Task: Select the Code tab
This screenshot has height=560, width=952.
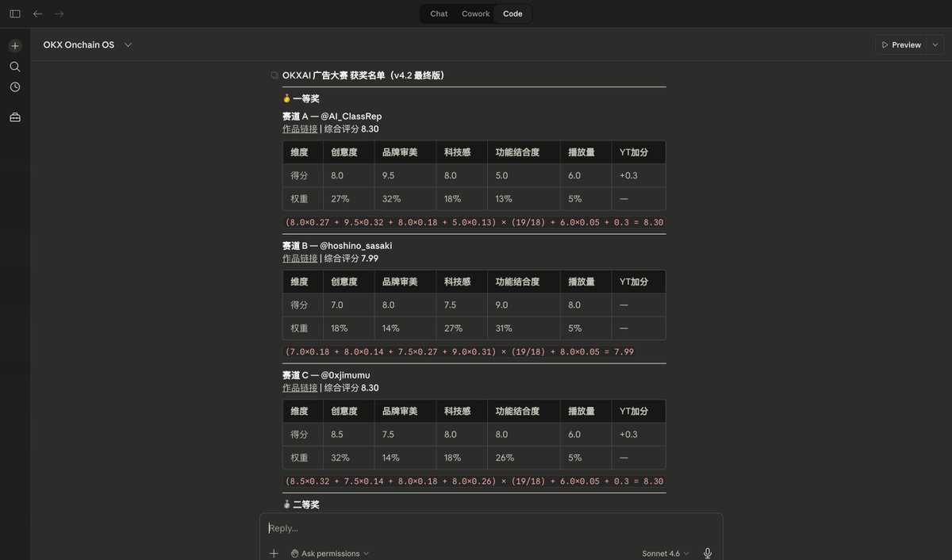Action: coord(512,13)
